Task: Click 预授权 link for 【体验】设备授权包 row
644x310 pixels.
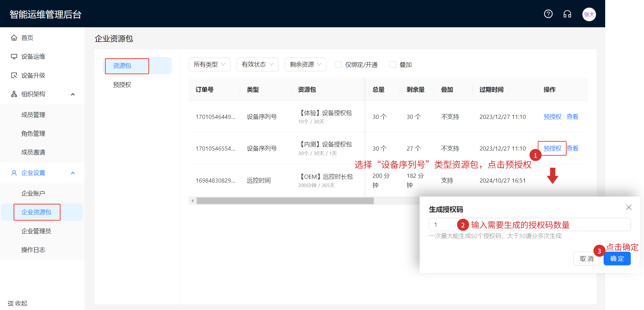Action: coord(552,117)
